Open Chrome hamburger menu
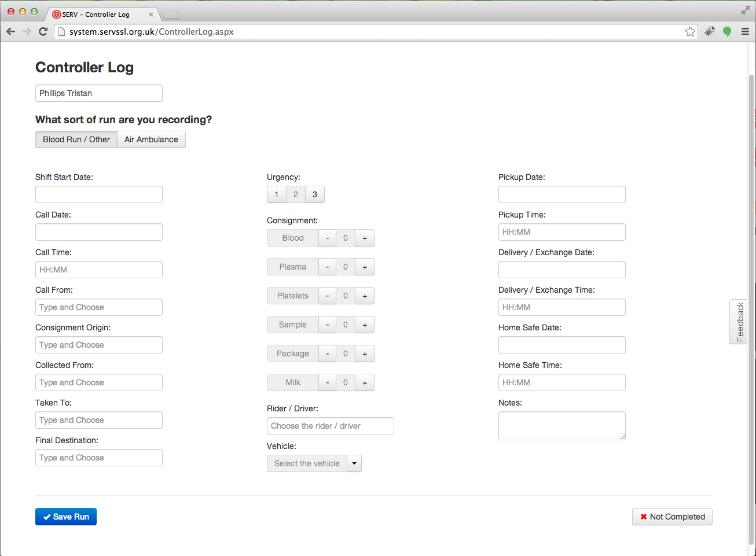Viewport: 756px width, 556px height. pos(745,32)
